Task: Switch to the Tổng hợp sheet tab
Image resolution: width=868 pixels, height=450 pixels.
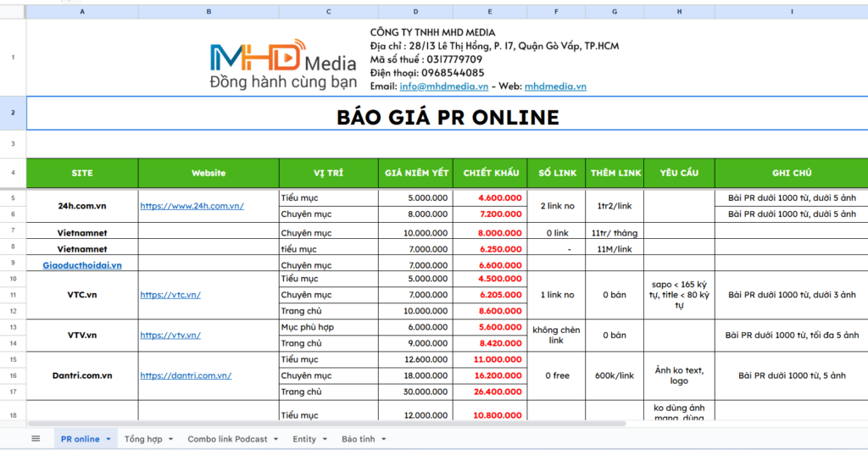Action: [x=142, y=439]
